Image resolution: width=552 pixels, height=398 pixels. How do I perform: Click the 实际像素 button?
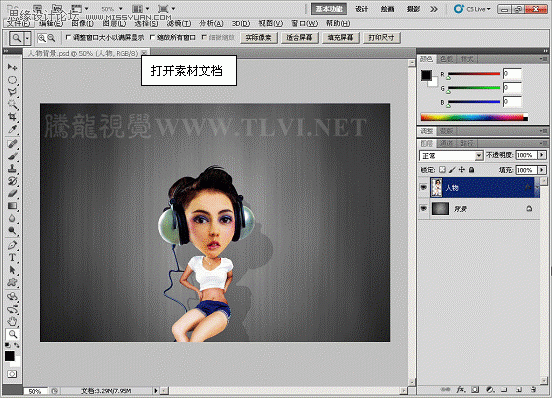click(x=259, y=38)
